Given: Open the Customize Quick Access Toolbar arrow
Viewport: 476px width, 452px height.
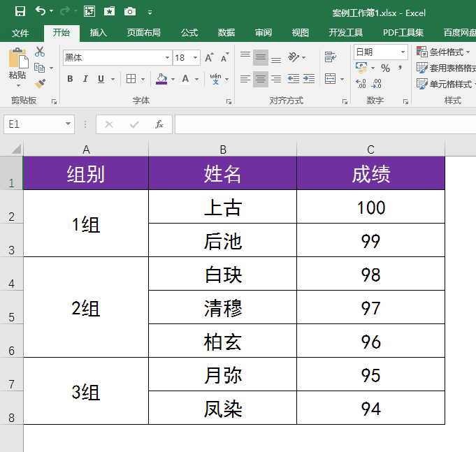Looking at the screenshot, I should (x=150, y=13).
